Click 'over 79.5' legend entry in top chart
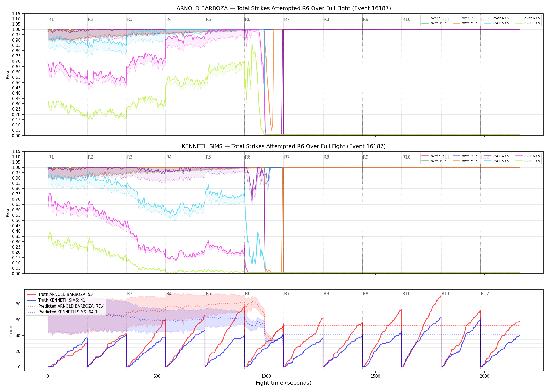Screen dimensions: 549x392 (528, 23)
